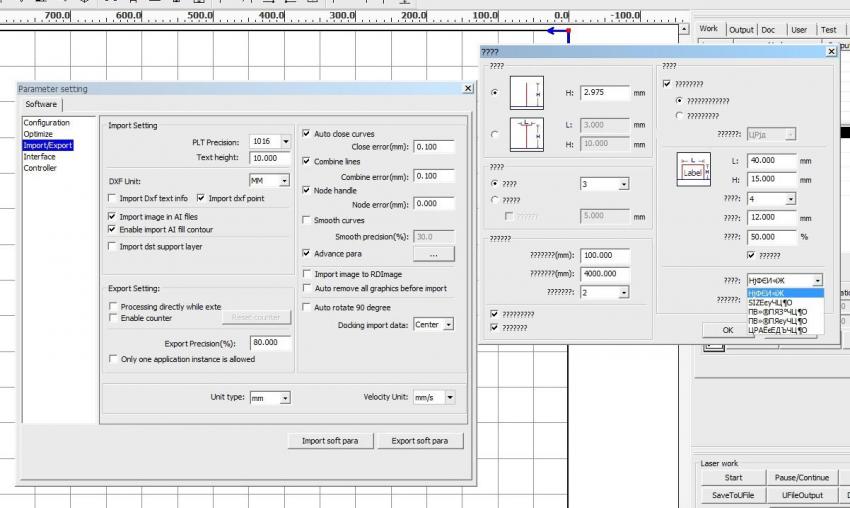Switch to the Output tab
The height and width of the screenshot is (508, 850).
740,30
